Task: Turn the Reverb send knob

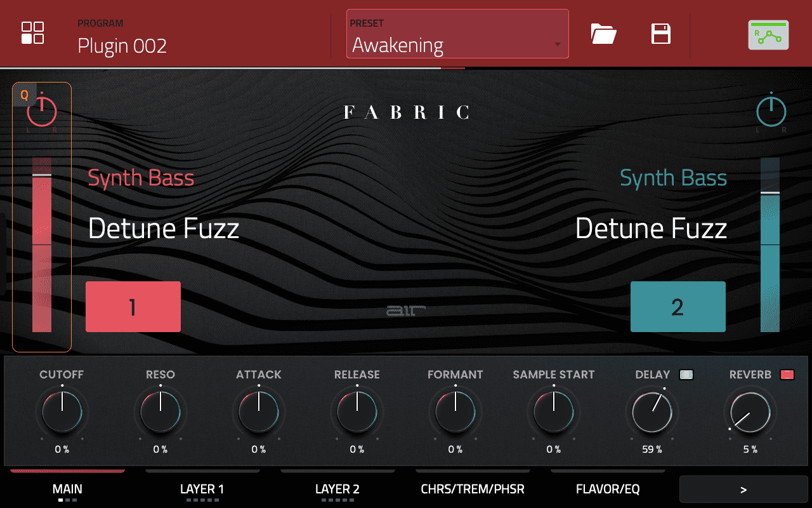Action: coord(750,412)
